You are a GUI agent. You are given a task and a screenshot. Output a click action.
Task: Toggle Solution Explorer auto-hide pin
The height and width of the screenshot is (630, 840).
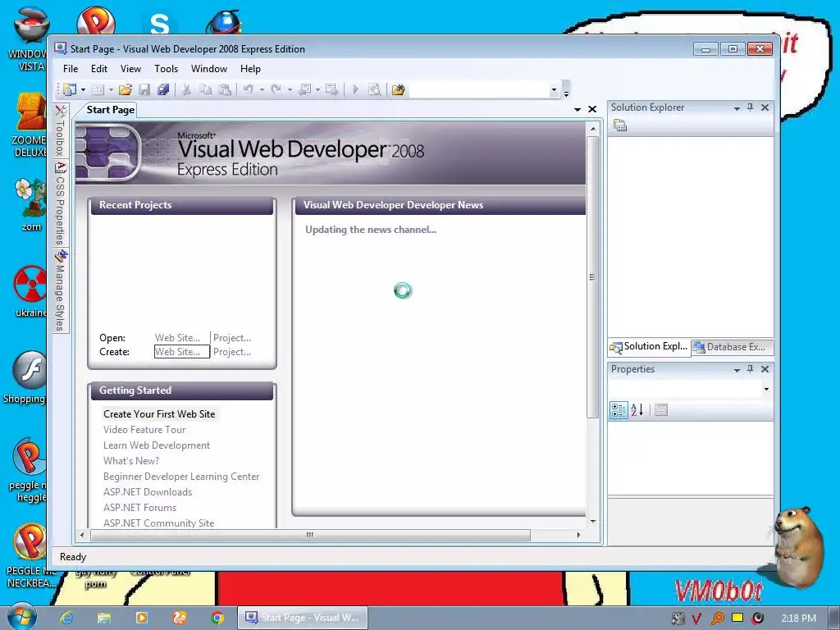[751, 107]
